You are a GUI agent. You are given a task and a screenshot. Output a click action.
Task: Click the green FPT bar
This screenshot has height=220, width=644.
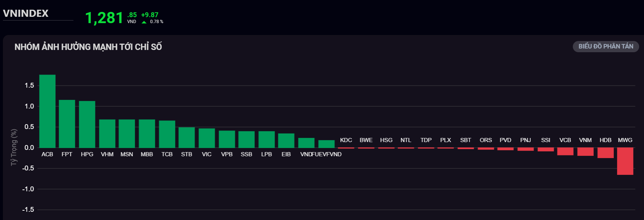(x=67, y=124)
